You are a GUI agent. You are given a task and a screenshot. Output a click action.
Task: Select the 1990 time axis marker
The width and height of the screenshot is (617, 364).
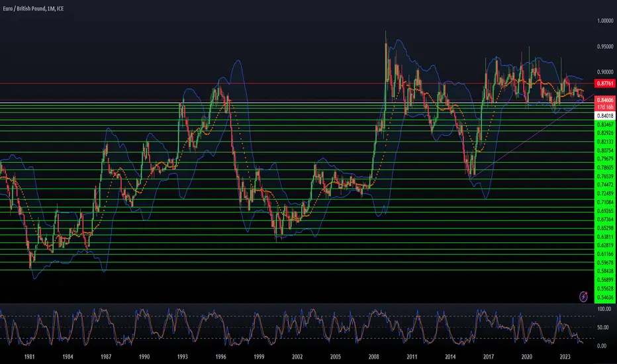144,357
